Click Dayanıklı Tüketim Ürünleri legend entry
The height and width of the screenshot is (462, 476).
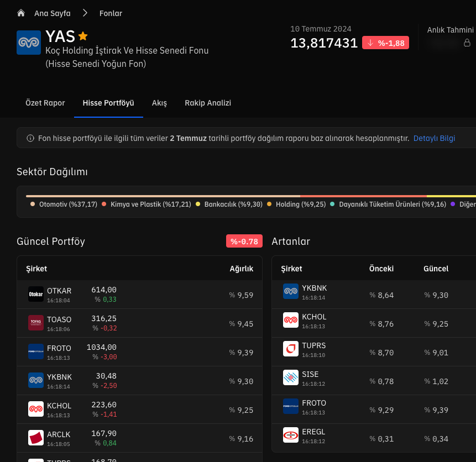(x=388, y=204)
